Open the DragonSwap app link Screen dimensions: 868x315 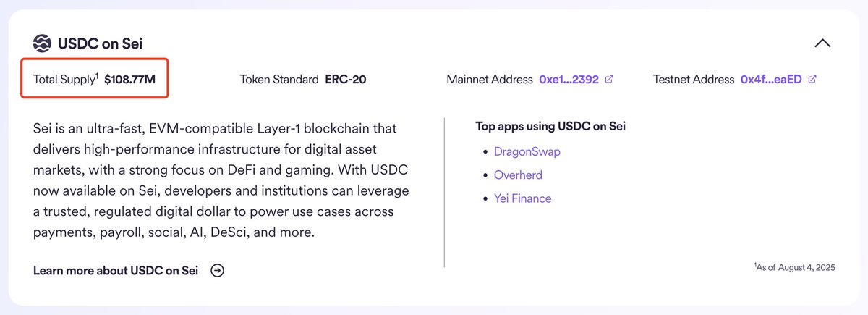coord(527,152)
